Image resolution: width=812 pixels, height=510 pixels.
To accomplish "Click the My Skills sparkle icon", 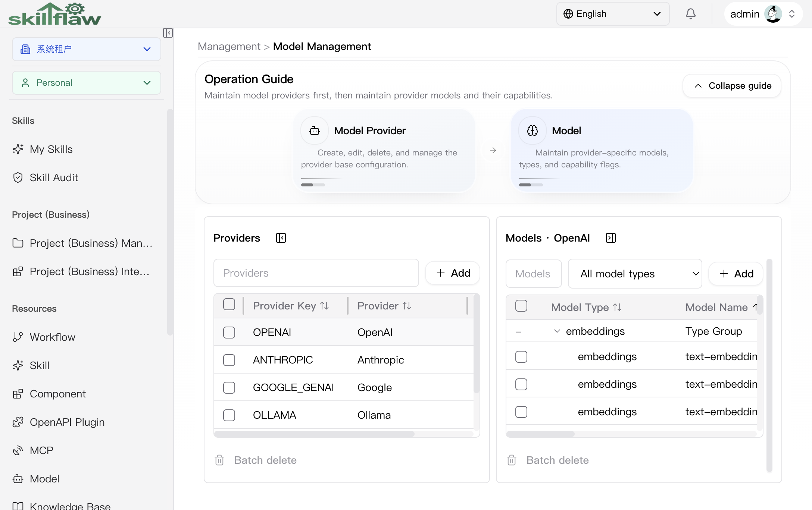I will coord(18,149).
